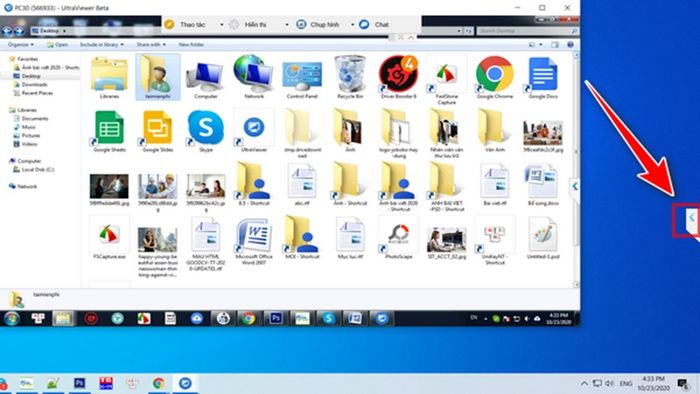Select the FastStone Capture icon
The height and width of the screenshot is (394, 700).
click(446, 80)
